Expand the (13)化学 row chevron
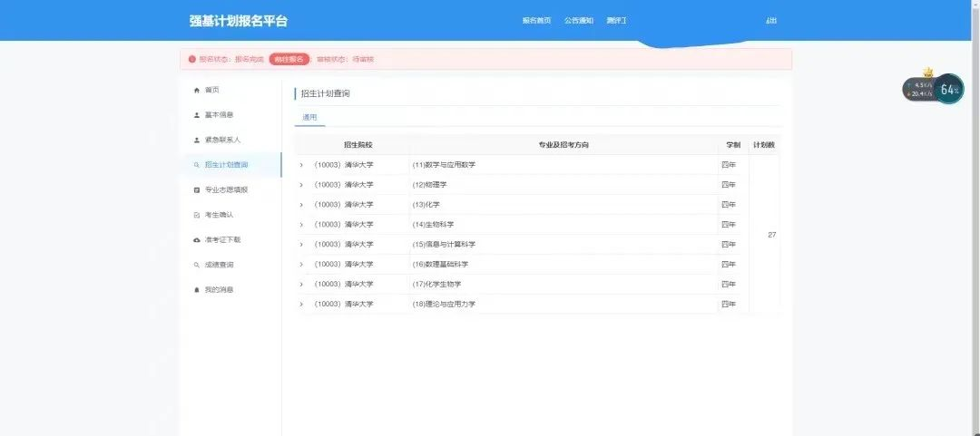The image size is (980, 436). pos(301,205)
